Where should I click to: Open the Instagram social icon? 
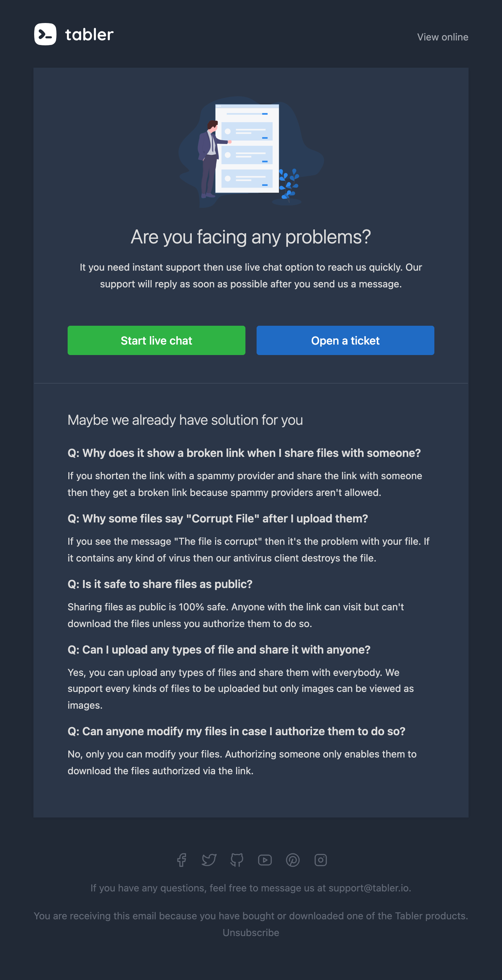(321, 860)
